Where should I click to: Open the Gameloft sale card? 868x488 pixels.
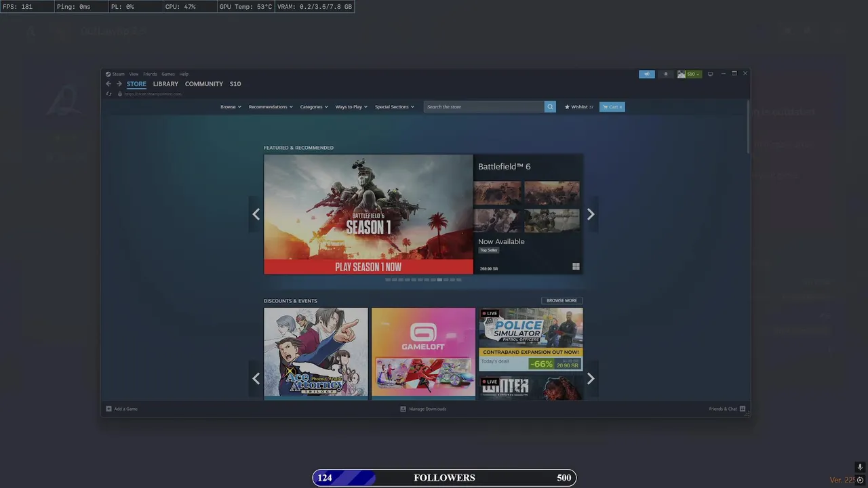(x=423, y=353)
